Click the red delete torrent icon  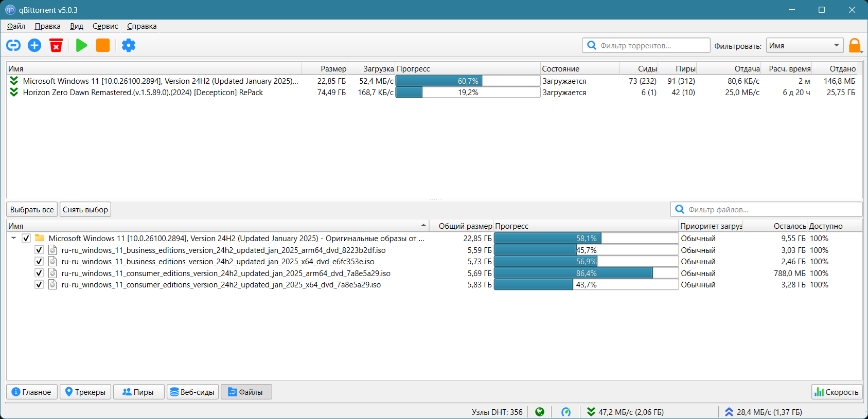pos(56,45)
